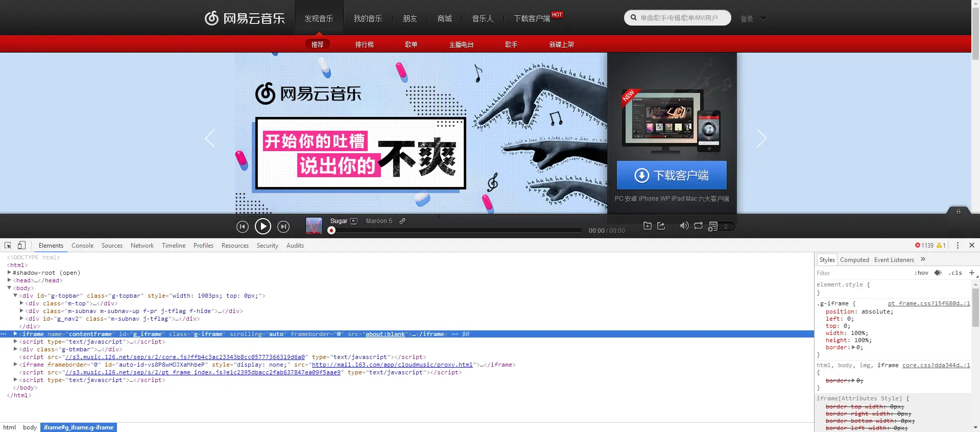This screenshot has width=980, height=432.
Task: Click the Sugar album cover thumbnail
Action: tap(314, 226)
